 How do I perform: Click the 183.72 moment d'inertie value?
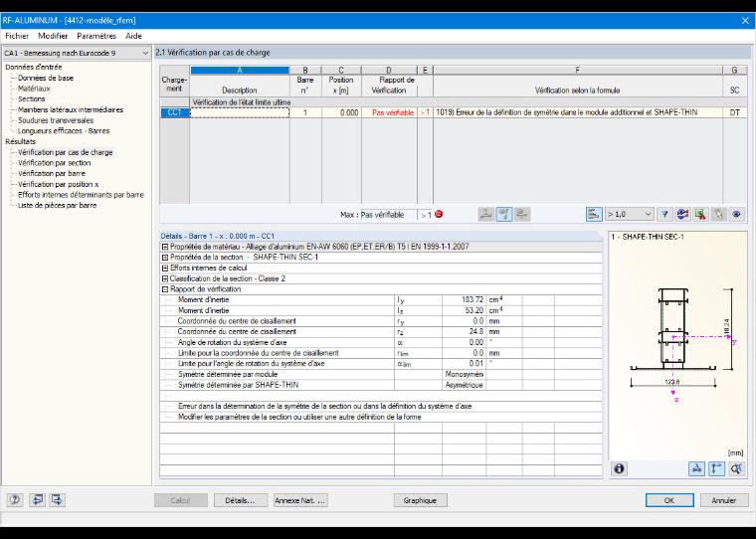[464, 300]
